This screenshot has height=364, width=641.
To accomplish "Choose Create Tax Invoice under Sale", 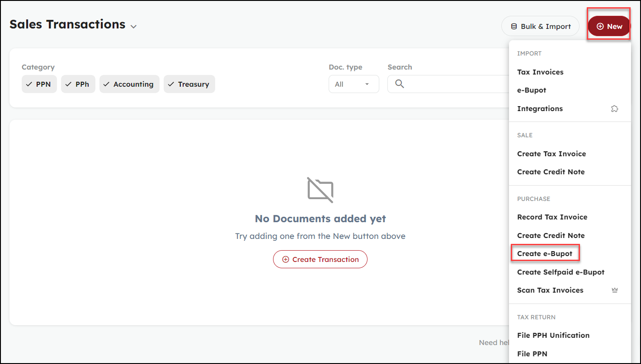I will pyautogui.click(x=551, y=154).
